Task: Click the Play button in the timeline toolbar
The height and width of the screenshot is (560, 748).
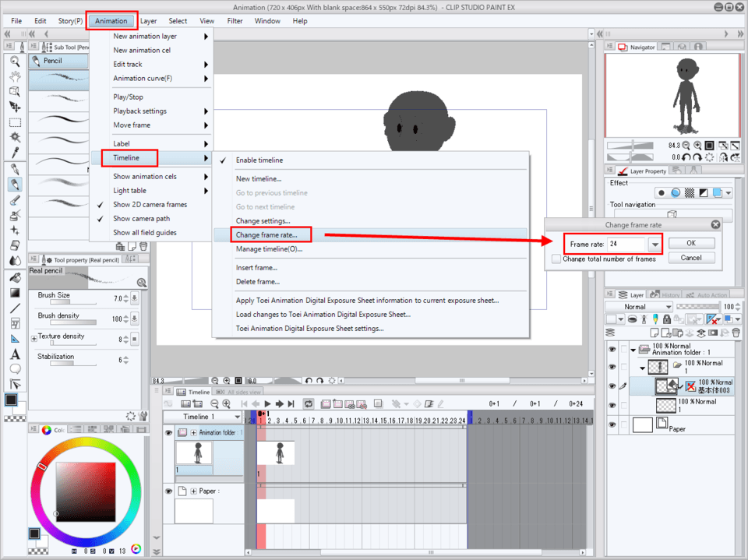Action: click(x=268, y=405)
